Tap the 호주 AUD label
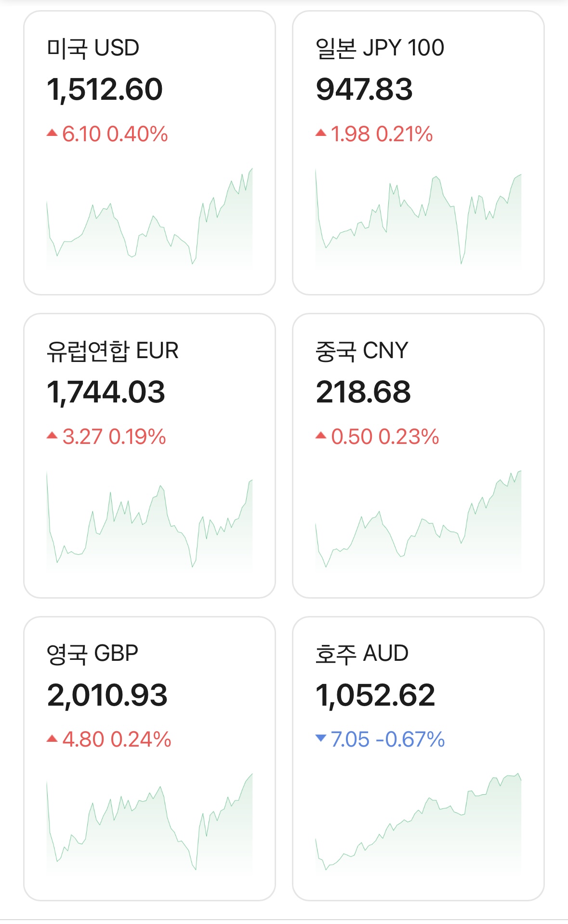568x924 pixels. (362, 654)
